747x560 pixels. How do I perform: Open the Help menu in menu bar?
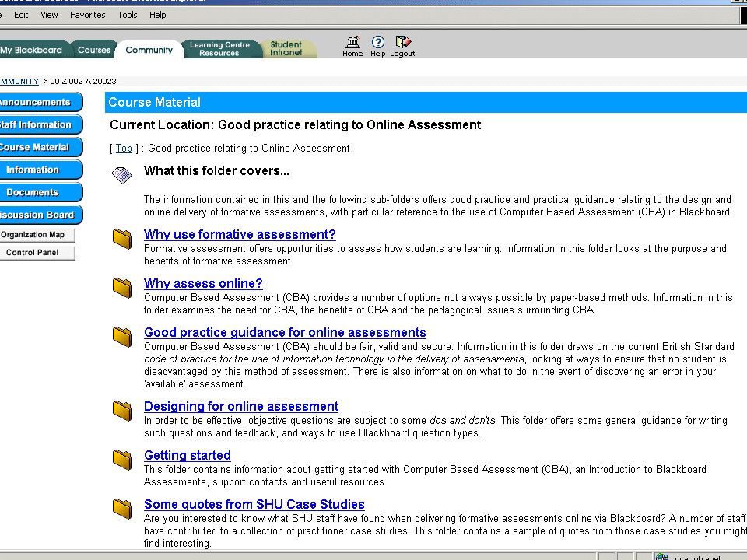[158, 15]
